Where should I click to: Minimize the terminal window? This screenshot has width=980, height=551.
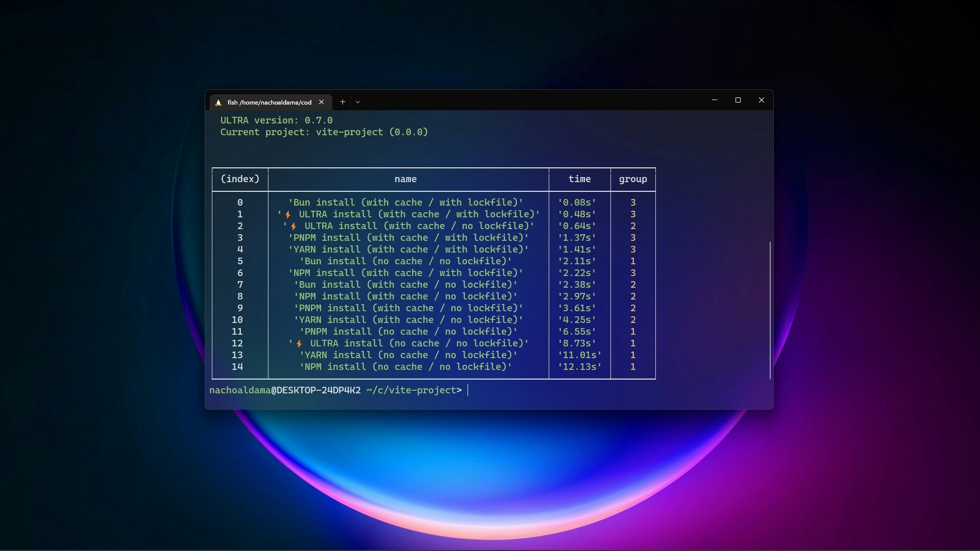715,100
